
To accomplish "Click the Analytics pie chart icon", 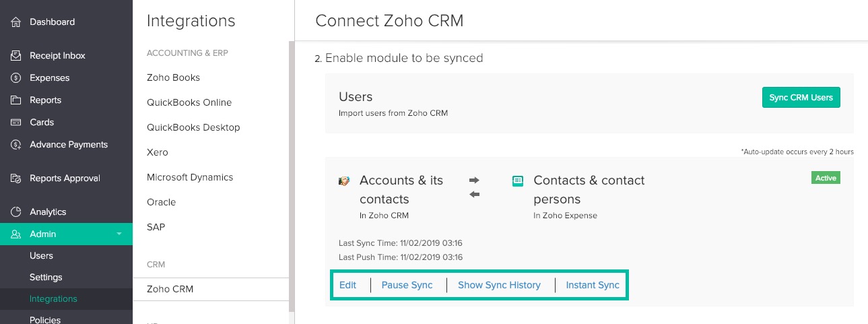I will [x=16, y=212].
